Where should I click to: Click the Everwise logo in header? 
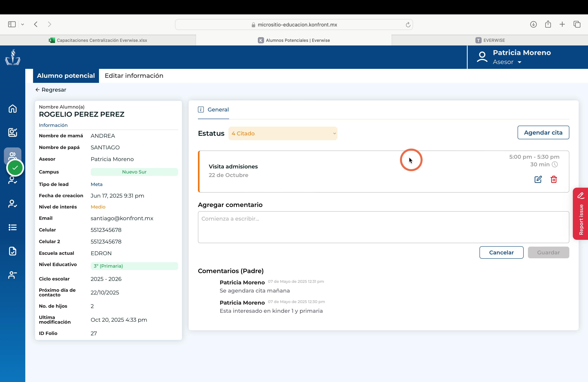(13, 57)
